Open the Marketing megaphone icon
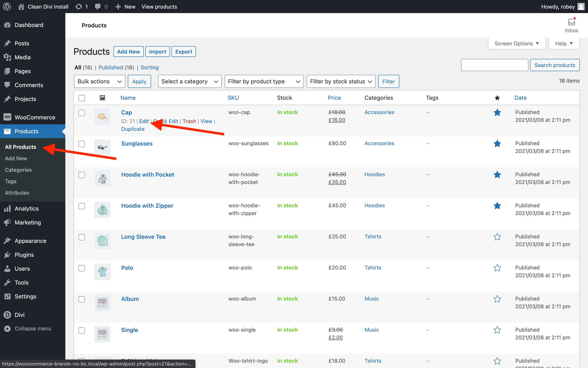Image resolution: width=588 pixels, height=368 pixels. tap(7, 222)
